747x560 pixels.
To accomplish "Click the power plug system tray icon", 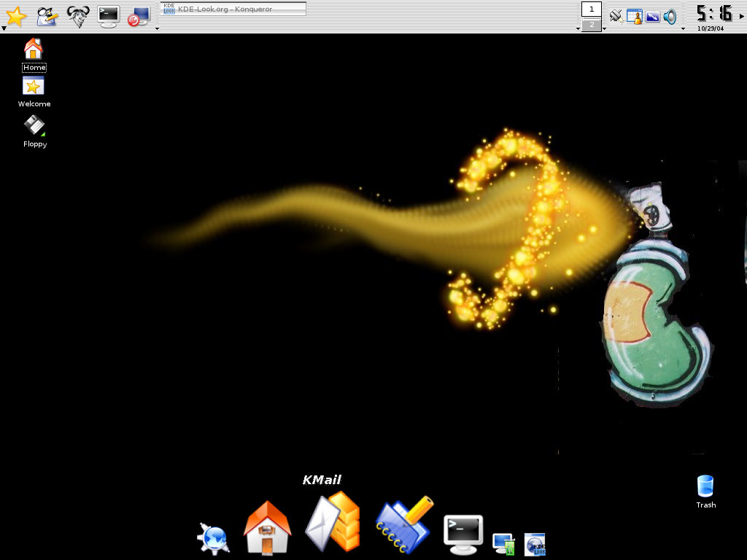I will 616,17.
